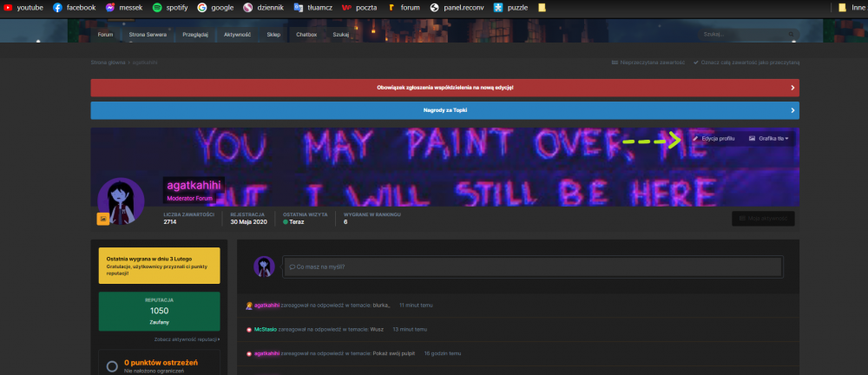Click reaction icon beside McStasio entry
Viewport: 868px width, 375px height.
[x=249, y=329]
